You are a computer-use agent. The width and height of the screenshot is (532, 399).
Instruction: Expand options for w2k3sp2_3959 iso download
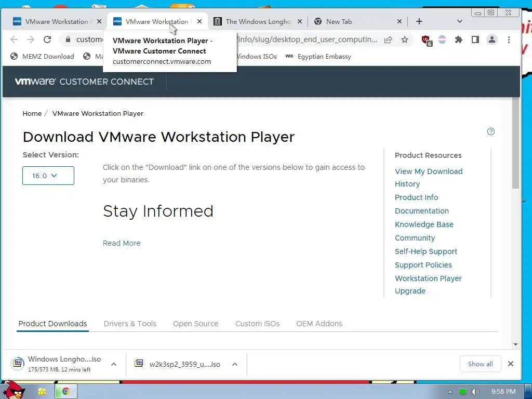pyautogui.click(x=235, y=364)
